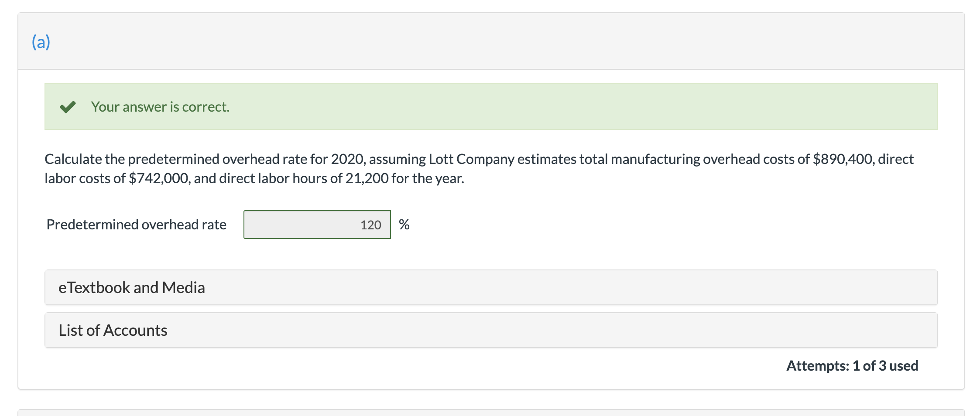Click the Your answer is correct message
The image size is (980, 416).
click(x=160, y=106)
